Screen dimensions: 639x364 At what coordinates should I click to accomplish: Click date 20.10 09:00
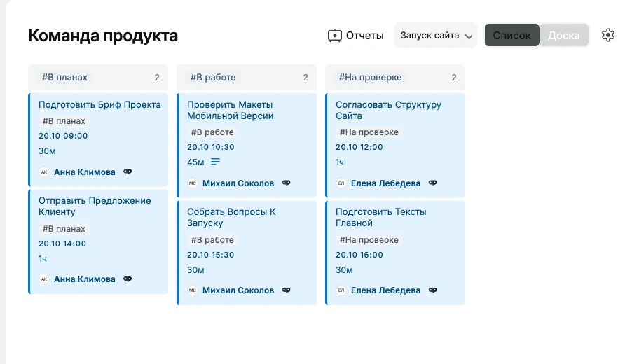(63, 136)
